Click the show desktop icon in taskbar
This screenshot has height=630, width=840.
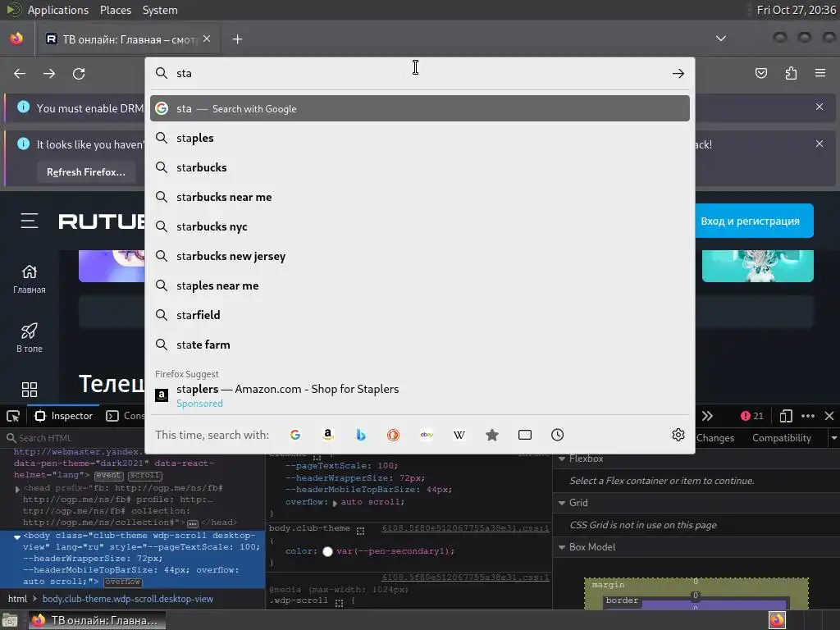[x=10, y=621]
